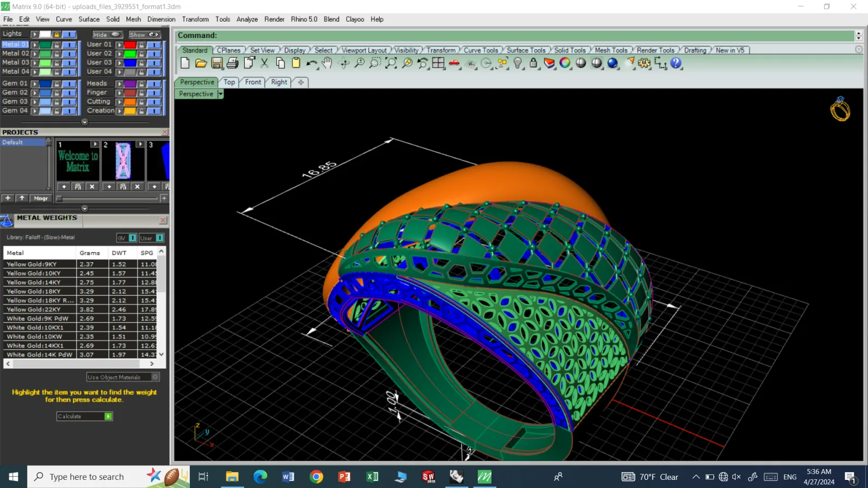Click the Mngr button in Projects

tap(41, 198)
